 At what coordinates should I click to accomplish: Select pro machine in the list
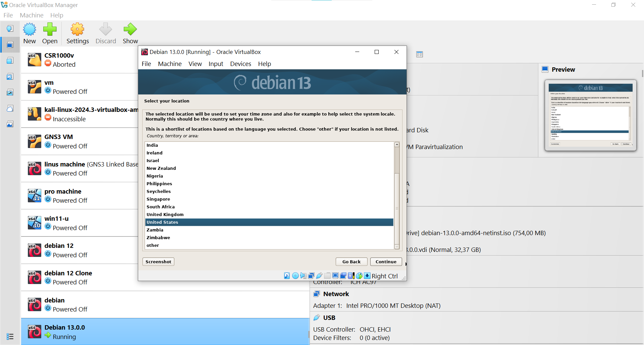pos(80,196)
